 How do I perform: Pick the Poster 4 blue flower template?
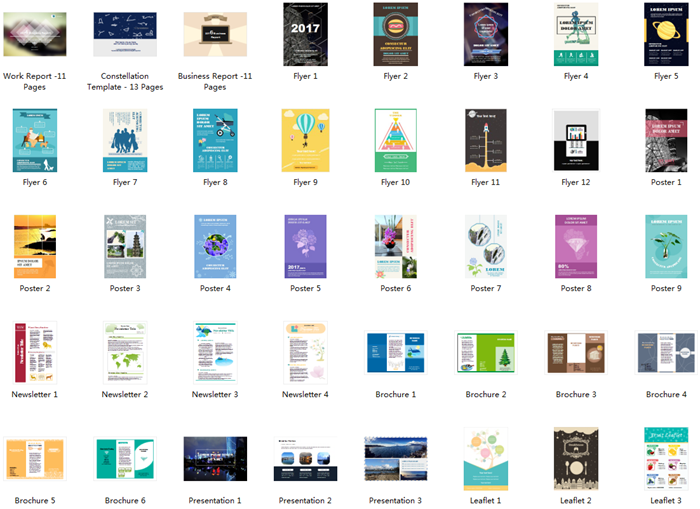pos(215,246)
